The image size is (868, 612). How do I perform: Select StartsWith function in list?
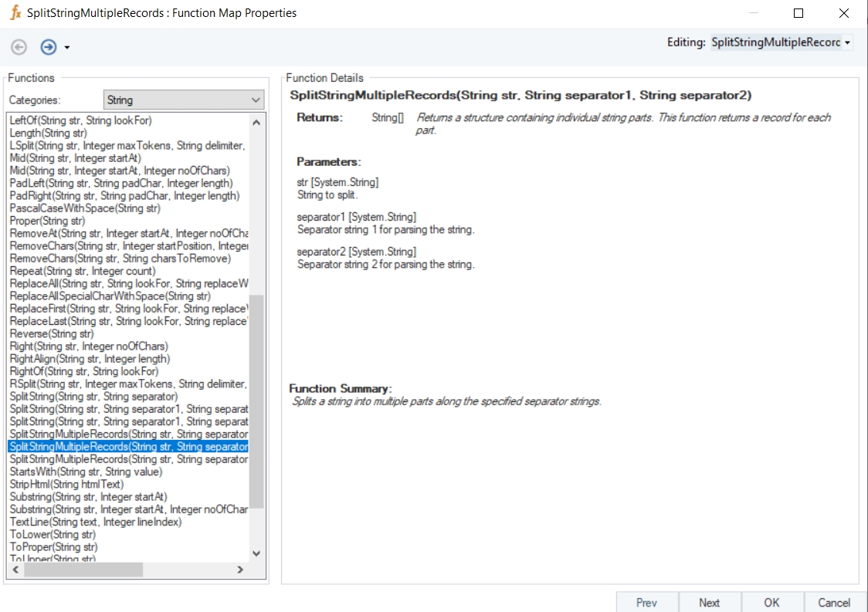86,472
